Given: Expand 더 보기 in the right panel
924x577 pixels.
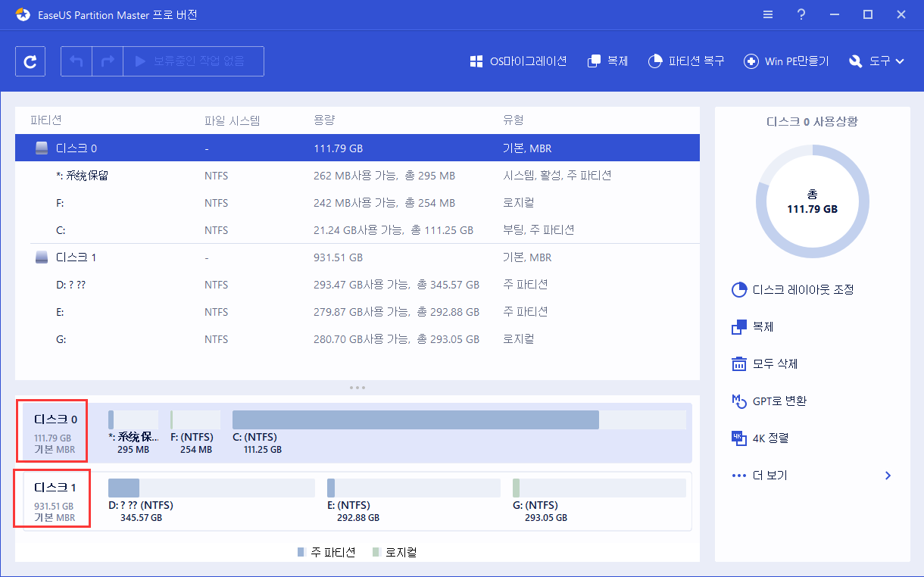Looking at the screenshot, I should tap(768, 475).
